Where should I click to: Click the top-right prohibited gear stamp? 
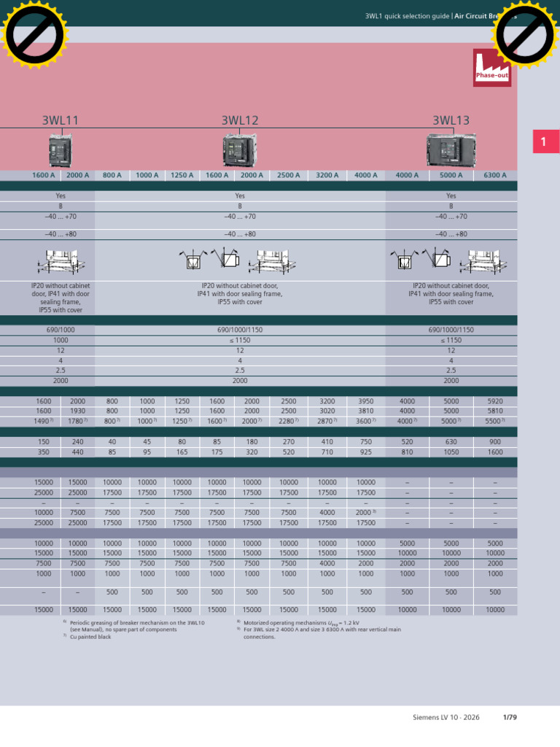pos(526,35)
